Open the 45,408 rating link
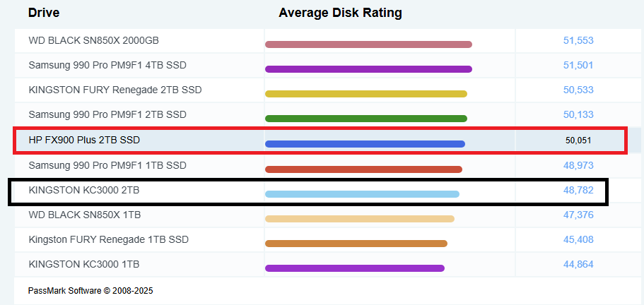644x305 pixels. coord(578,239)
